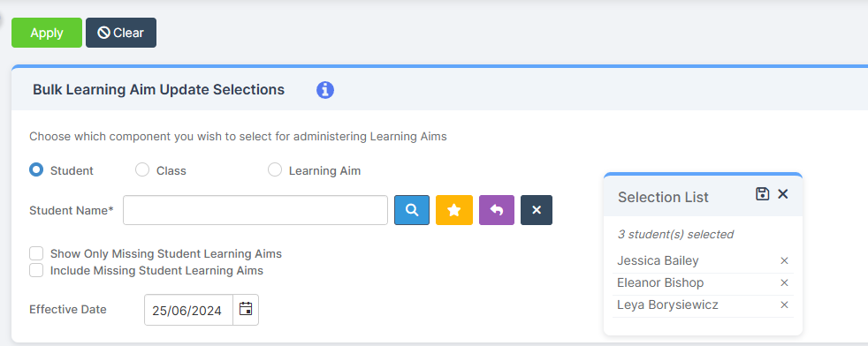Viewport: 868px width, 346px height.
Task: Save the Selection List with disk icon
Action: (762, 194)
